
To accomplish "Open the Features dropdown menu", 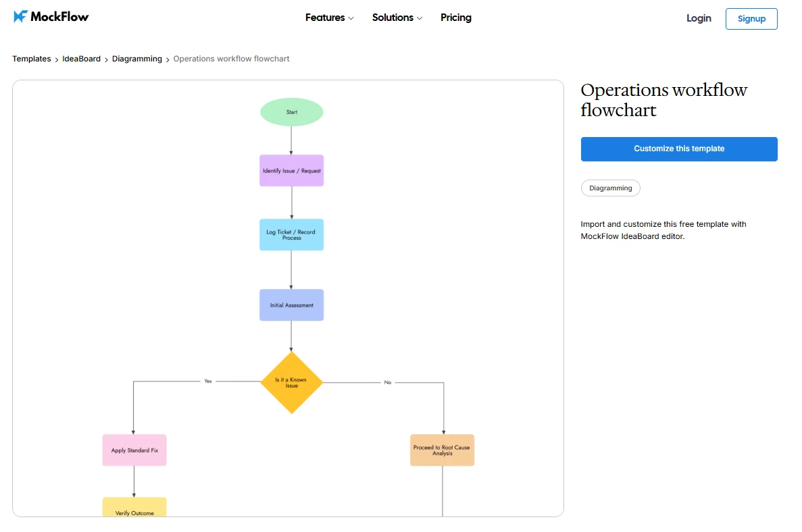I will [330, 18].
